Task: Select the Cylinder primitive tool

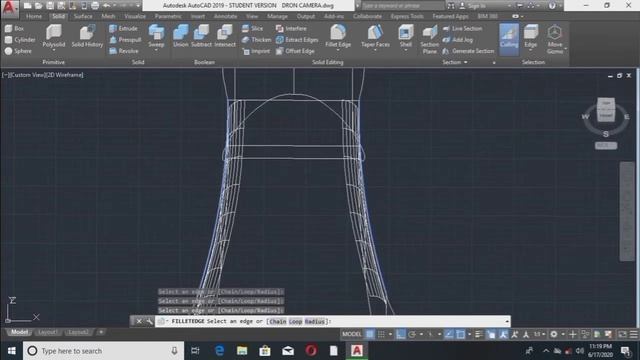Action: coord(20,40)
